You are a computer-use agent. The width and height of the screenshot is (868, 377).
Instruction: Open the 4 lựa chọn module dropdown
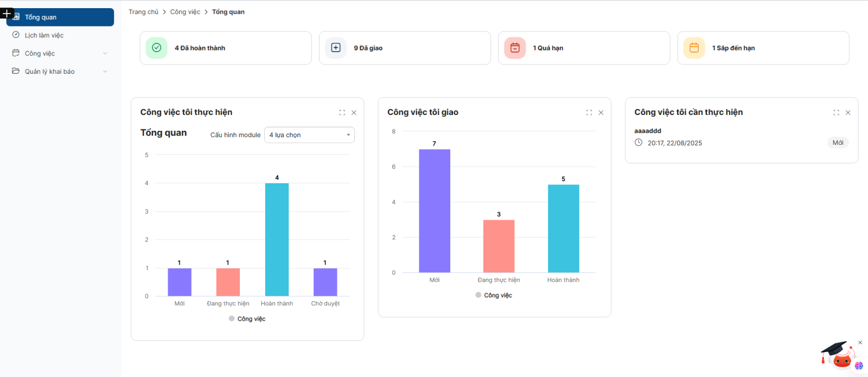309,135
